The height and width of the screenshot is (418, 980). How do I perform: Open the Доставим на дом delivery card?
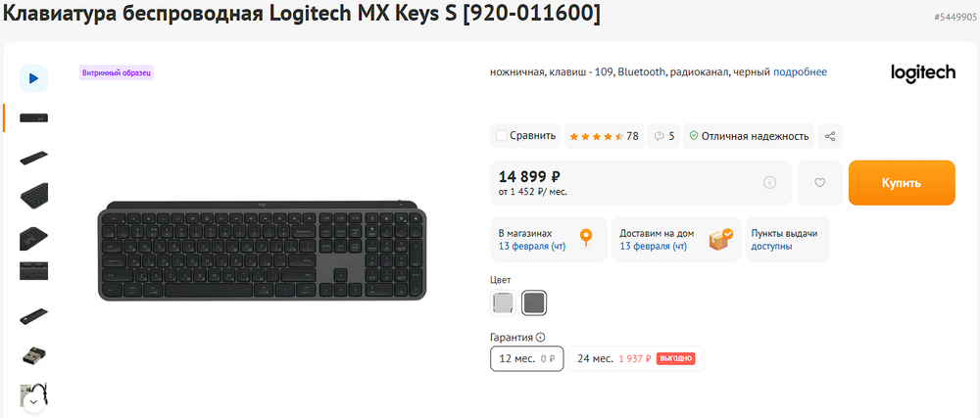pos(676,240)
